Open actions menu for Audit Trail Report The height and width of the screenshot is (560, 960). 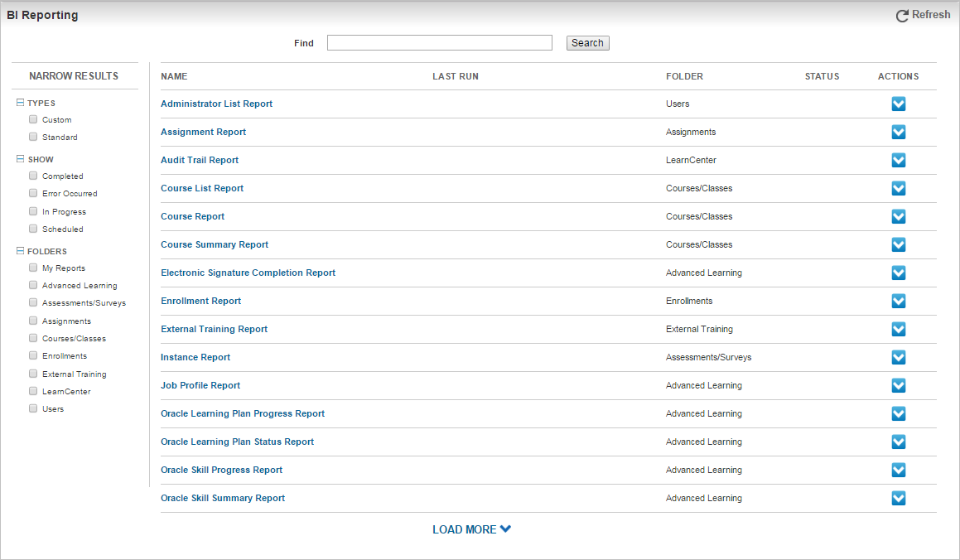(x=898, y=161)
